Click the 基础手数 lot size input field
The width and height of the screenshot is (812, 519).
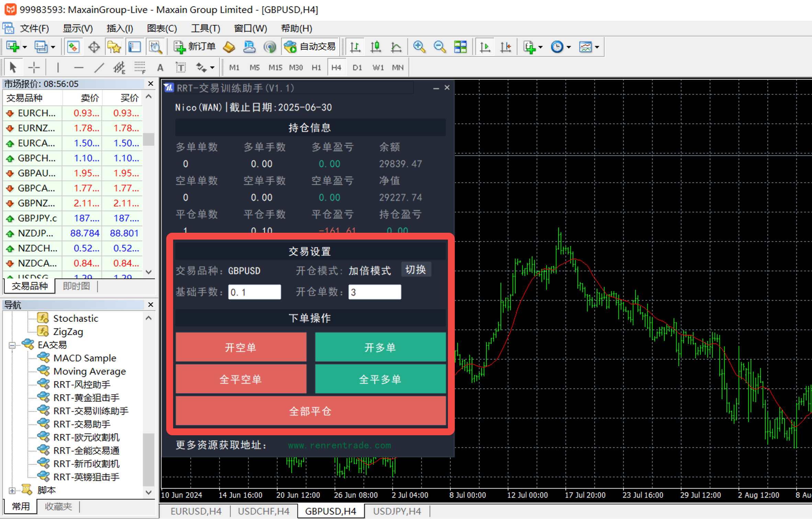[x=254, y=292]
